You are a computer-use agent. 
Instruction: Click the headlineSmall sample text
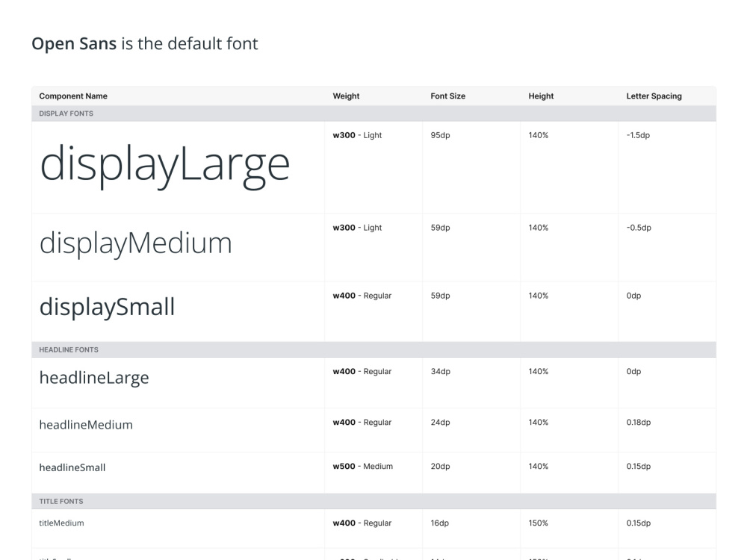pos(72,467)
